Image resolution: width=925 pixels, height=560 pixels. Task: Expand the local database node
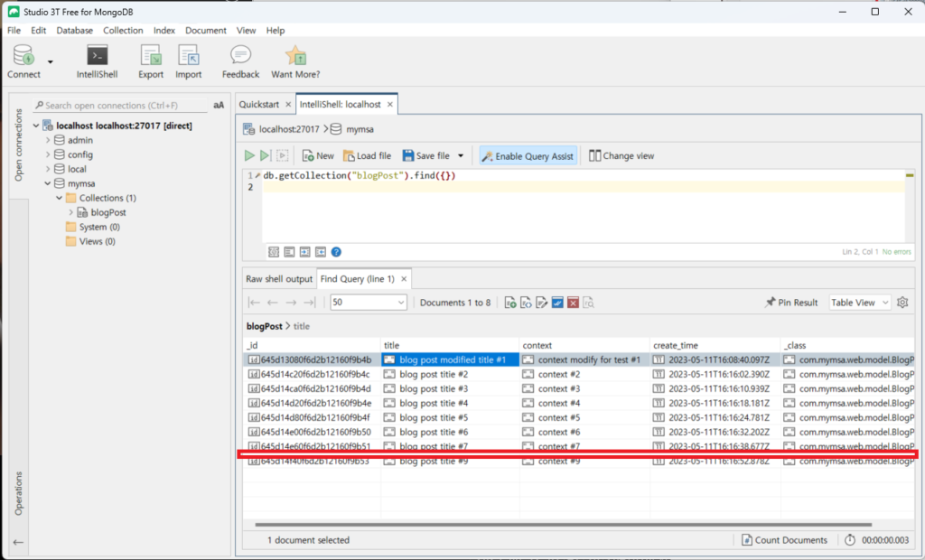pos(48,170)
